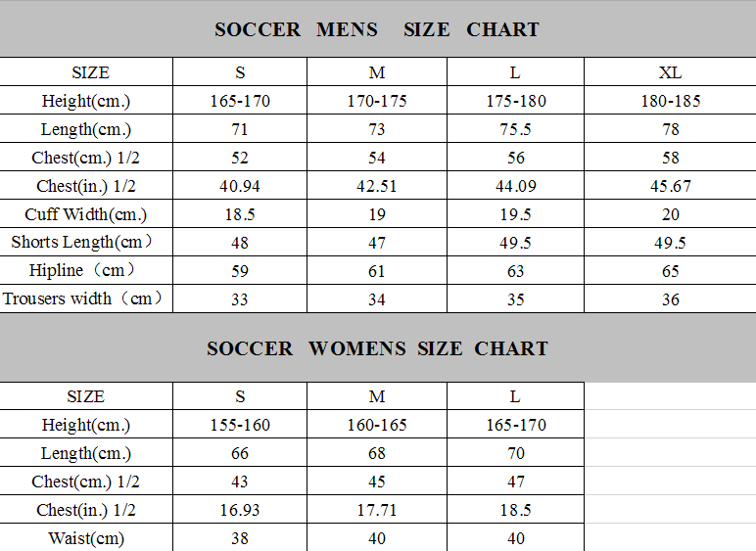Select the 75.5 length cell
The height and width of the screenshot is (551, 756).
(x=516, y=129)
